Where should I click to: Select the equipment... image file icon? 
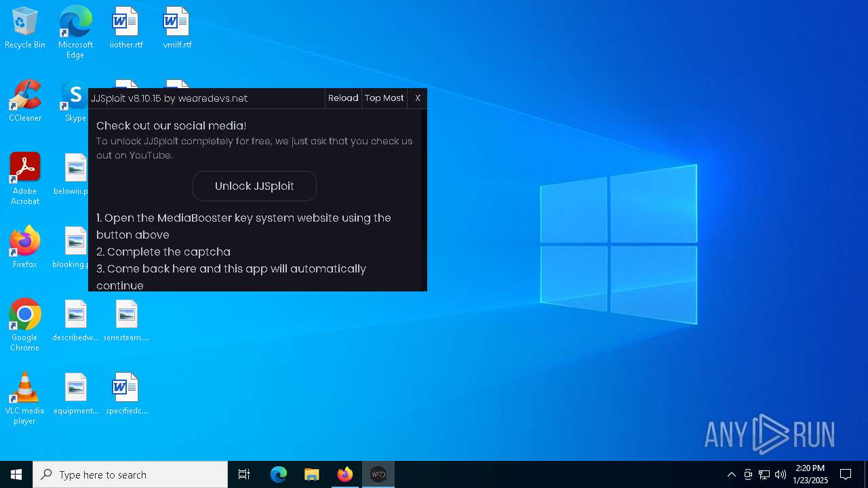[x=75, y=394]
